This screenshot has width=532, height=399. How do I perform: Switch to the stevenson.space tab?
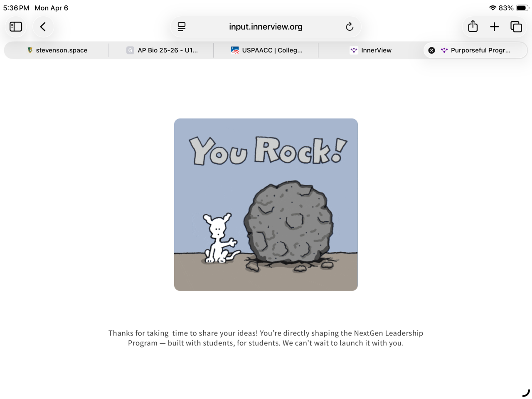point(57,50)
